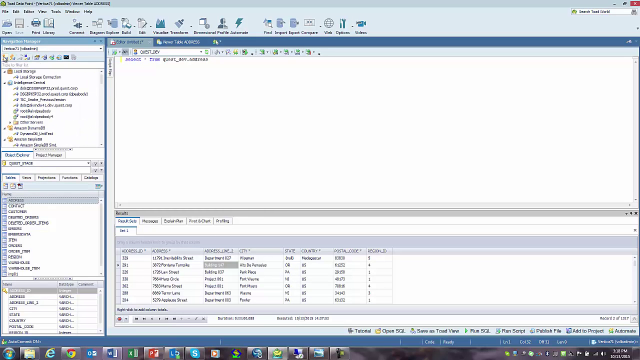This screenshot has width=640, height=360.
Task: Open the Visualize tool
Action: pos(160,27)
